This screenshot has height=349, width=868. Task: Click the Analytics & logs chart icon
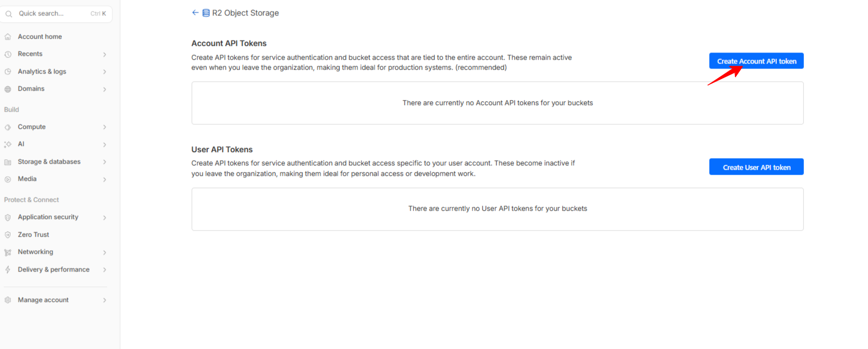(x=8, y=72)
